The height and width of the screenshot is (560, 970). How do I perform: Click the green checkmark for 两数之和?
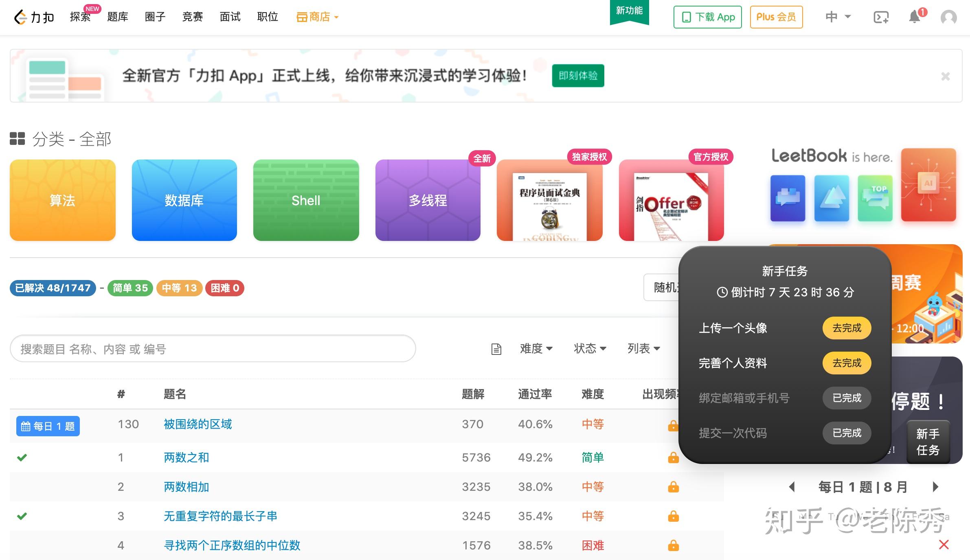(22, 457)
